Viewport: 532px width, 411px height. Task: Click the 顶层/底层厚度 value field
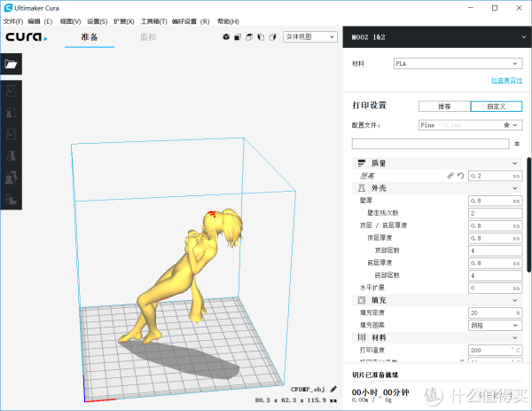pyautogui.click(x=495, y=225)
